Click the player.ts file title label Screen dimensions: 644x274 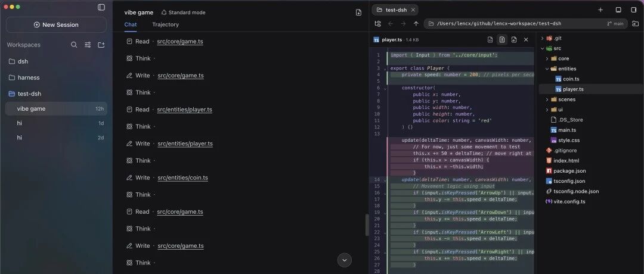391,40
